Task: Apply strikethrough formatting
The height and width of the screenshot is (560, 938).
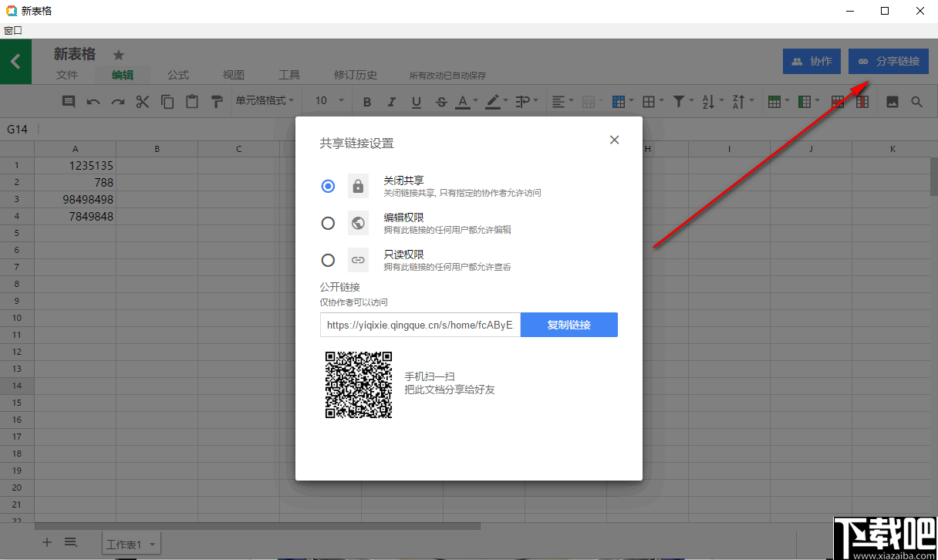Action: pyautogui.click(x=441, y=101)
